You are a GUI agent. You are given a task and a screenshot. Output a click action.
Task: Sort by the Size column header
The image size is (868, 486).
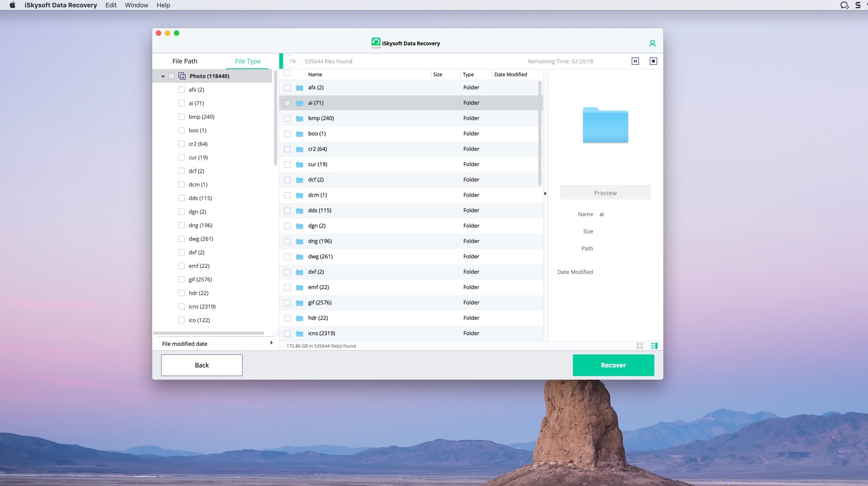pyautogui.click(x=438, y=75)
